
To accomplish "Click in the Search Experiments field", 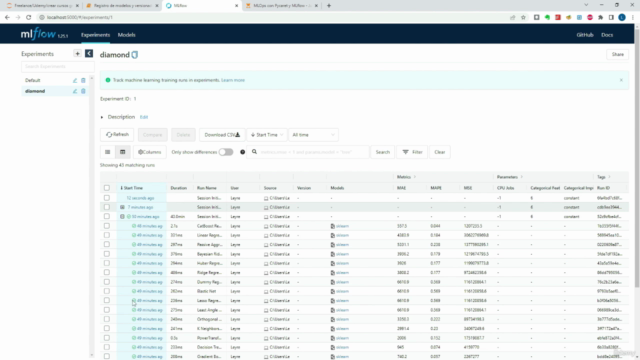I will pos(58,66).
